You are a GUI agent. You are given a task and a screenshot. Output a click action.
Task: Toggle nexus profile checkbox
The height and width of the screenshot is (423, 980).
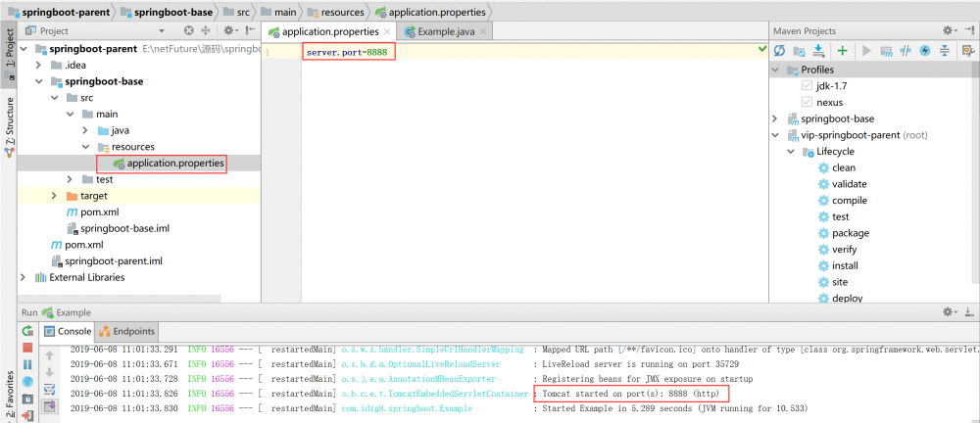(x=807, y=102)
